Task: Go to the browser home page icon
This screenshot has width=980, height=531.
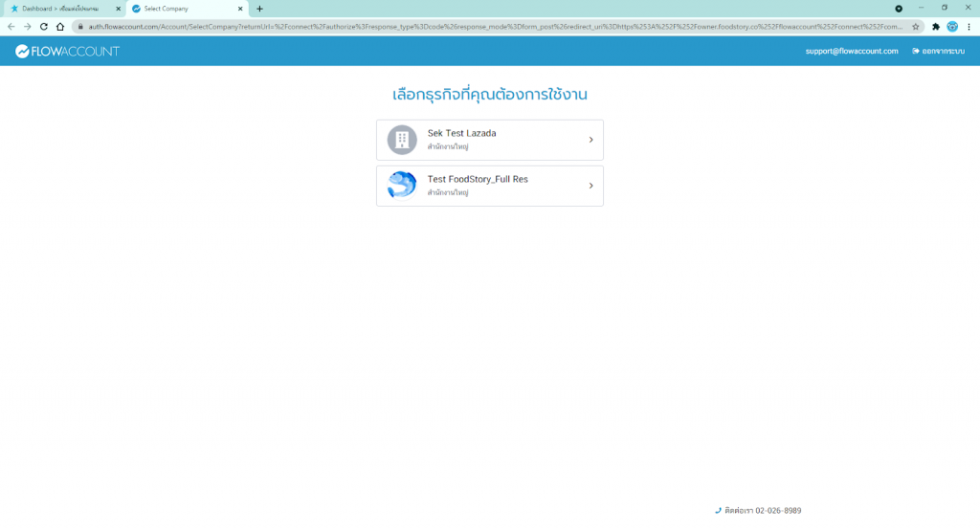Action: point(59,27)
